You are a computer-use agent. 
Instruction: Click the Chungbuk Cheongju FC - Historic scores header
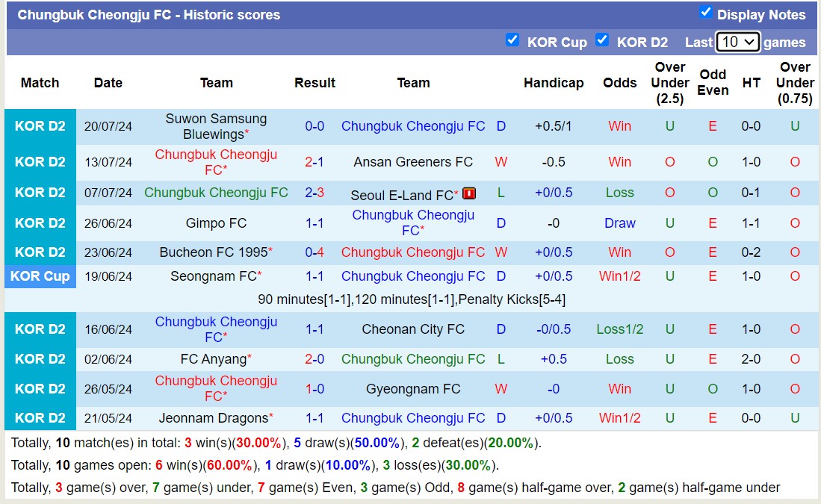tap(149, 14)
